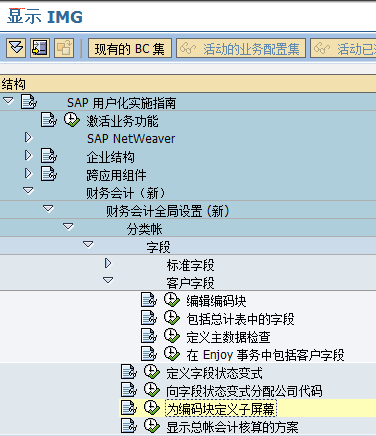Collapse SAP 用户化实施指南 root node
This screenshot has width=376, height=436.
8,100
